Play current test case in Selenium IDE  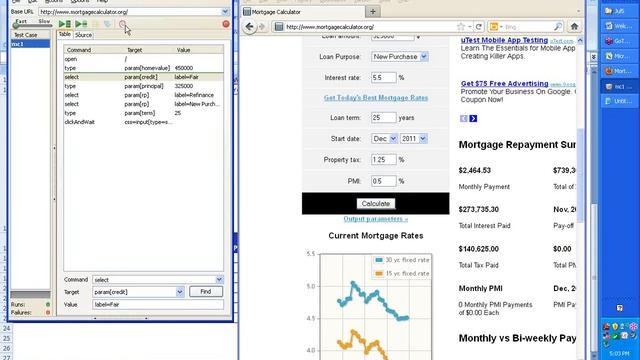[81, 24]
